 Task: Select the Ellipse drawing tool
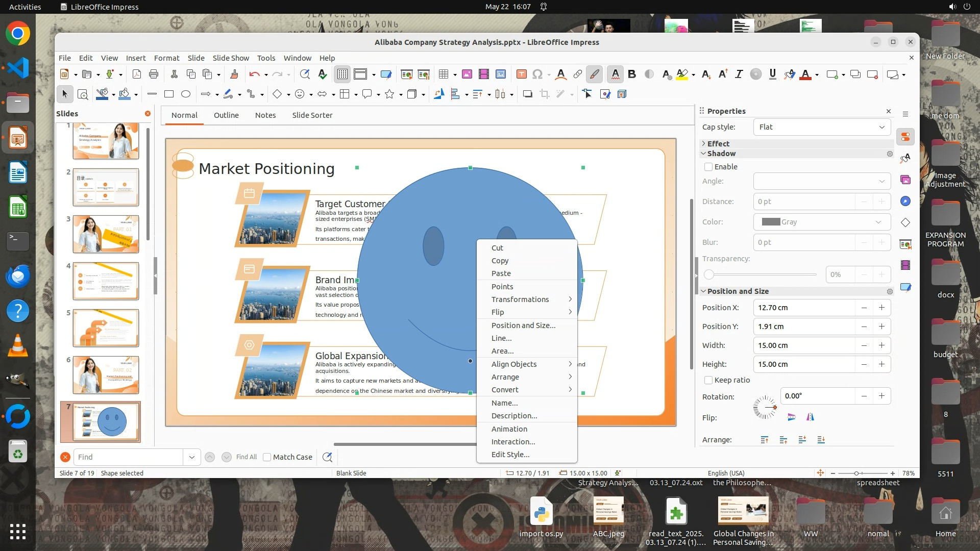(x=186, y=94)
